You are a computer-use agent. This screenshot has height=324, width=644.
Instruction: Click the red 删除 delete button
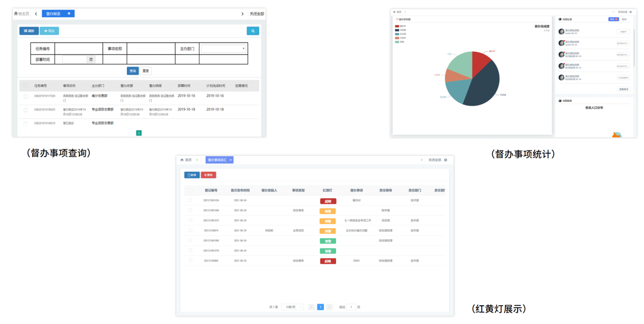click(208, 175)
